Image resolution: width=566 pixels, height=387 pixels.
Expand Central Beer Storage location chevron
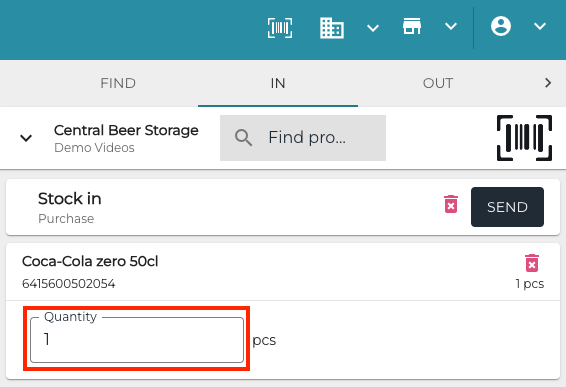pyautogui.click(x=26, y=138)
